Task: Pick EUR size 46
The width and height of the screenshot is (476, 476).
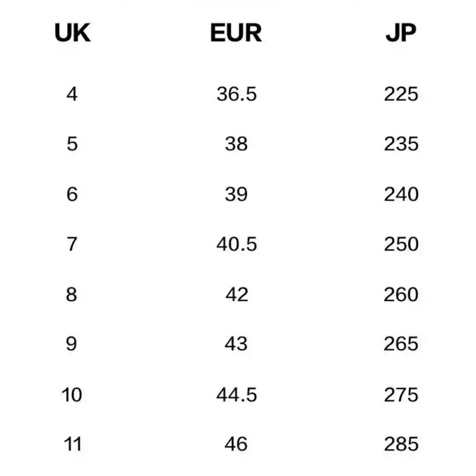Action: (236, 444)
